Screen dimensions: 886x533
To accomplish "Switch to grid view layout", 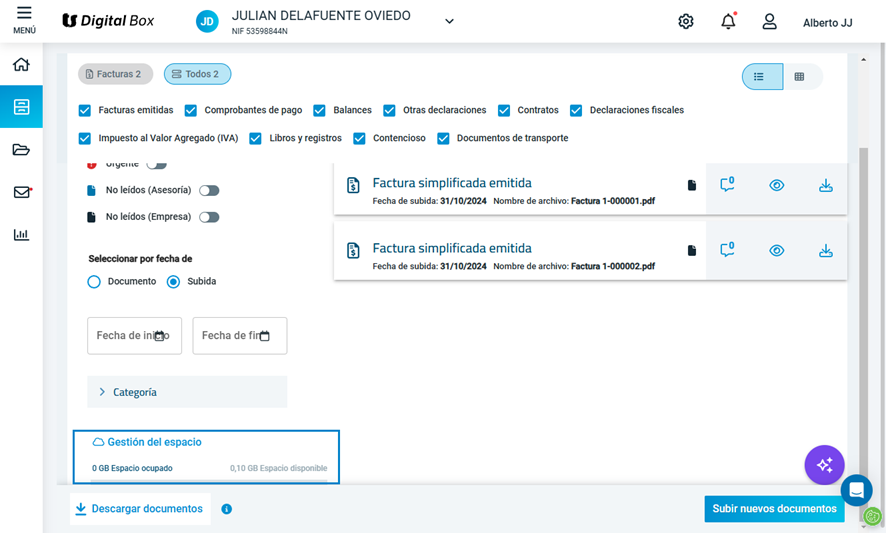I will point(799,77).
